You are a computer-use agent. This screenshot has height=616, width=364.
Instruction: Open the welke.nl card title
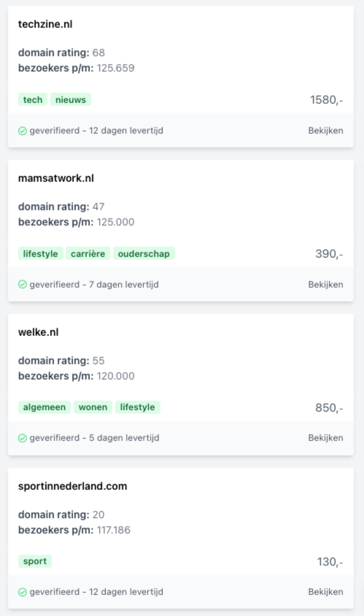pos(38,332)
